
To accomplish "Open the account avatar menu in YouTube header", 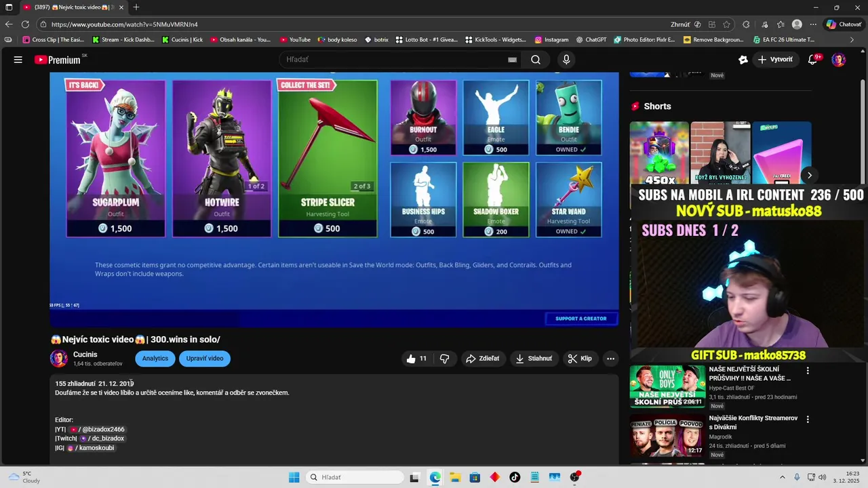I will tap(839, 60).
